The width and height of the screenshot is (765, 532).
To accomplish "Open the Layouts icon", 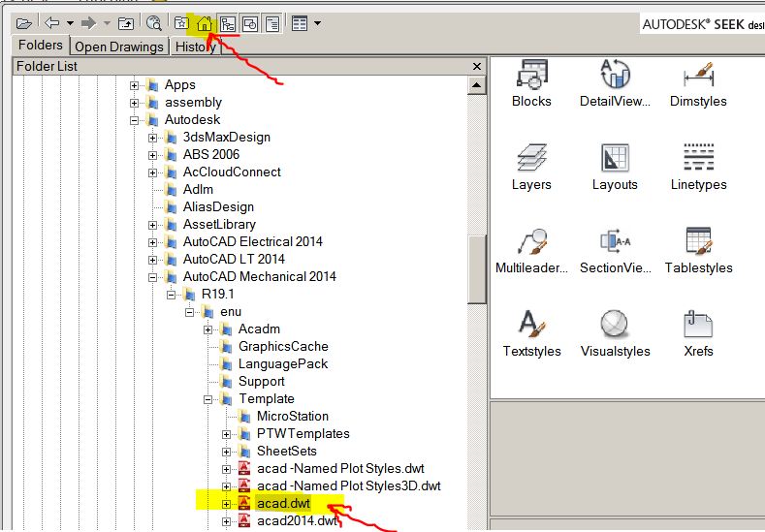I will tap(615, 167).
